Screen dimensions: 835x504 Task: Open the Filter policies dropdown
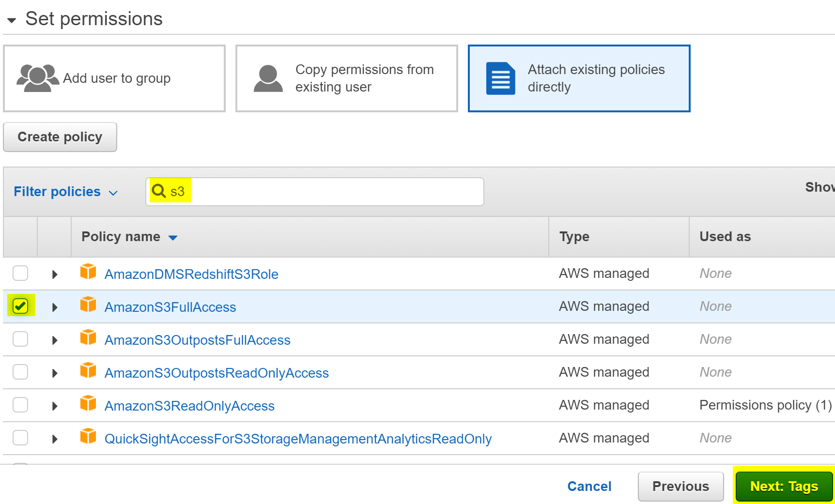pyautogui.click(x=65, y=192)
